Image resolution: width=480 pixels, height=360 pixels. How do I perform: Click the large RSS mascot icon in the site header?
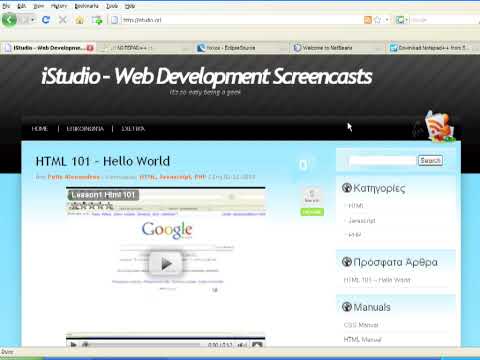[x=439, y=127]
